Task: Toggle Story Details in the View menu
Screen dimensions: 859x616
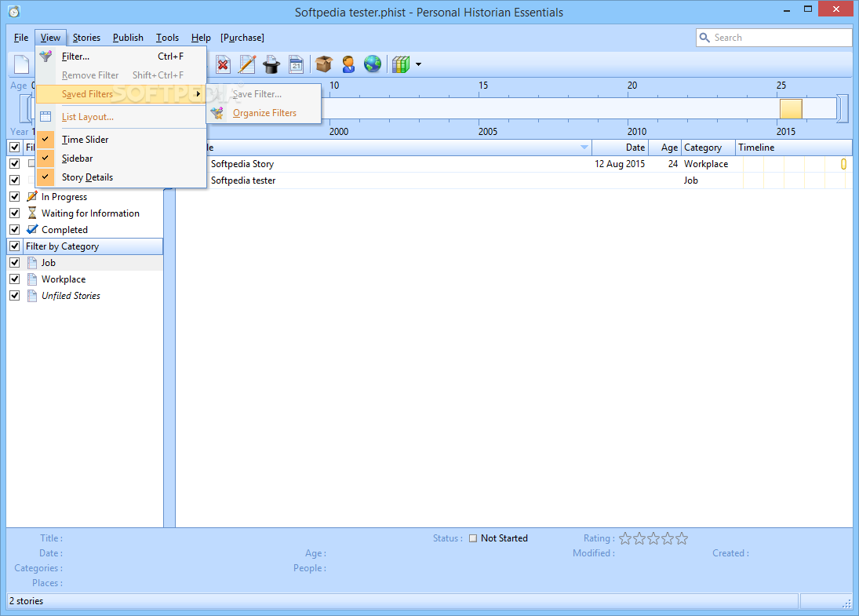Action: pyautogui.click(x=121, y=177)
